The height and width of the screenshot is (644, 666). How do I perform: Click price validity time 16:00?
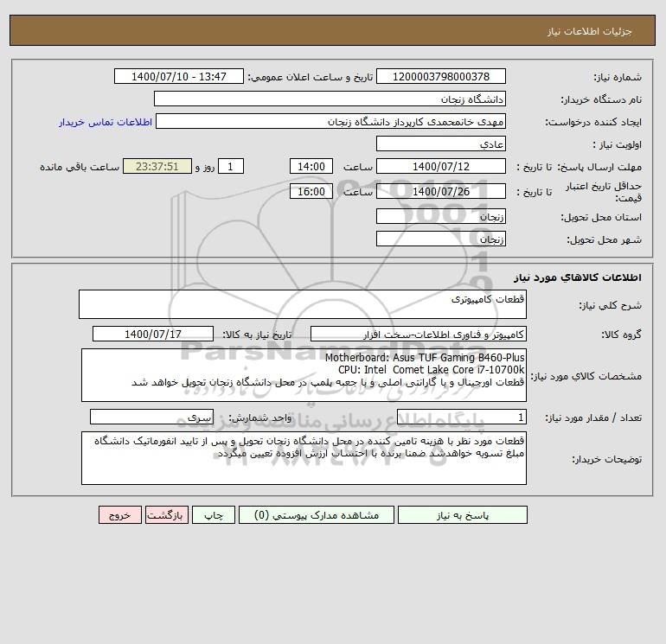tap(311, 191)
